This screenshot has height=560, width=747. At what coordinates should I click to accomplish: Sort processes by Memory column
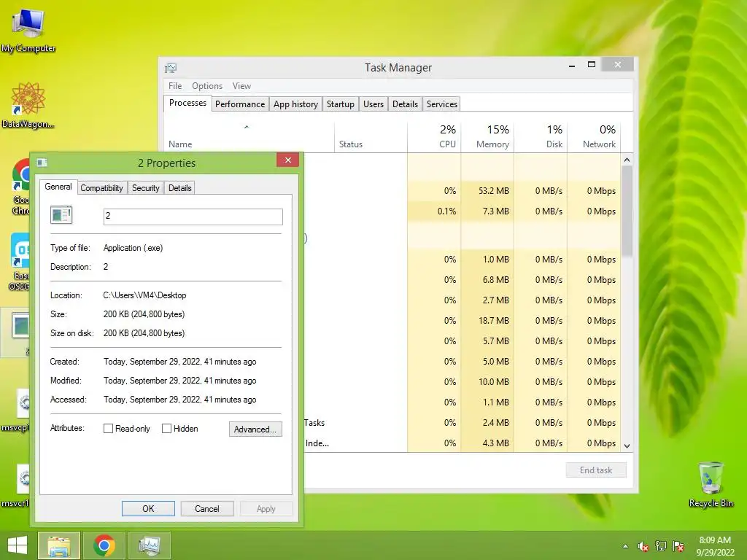pos(487,138)
